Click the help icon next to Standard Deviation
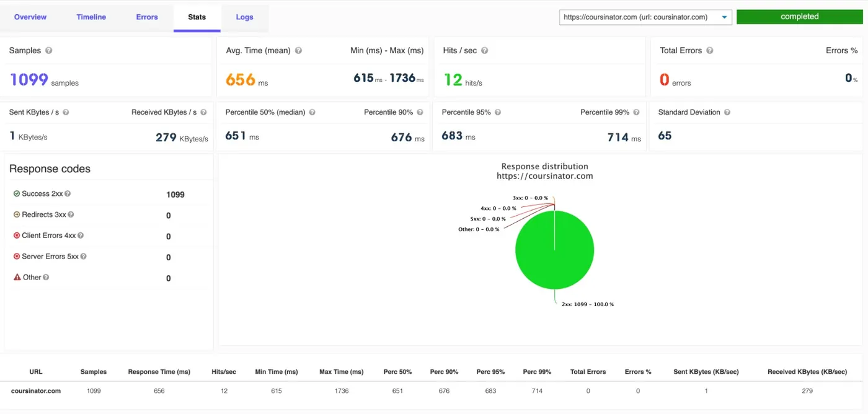Image resolution: width=868 pixels, height=414 pixels. [x=727, y=113]
